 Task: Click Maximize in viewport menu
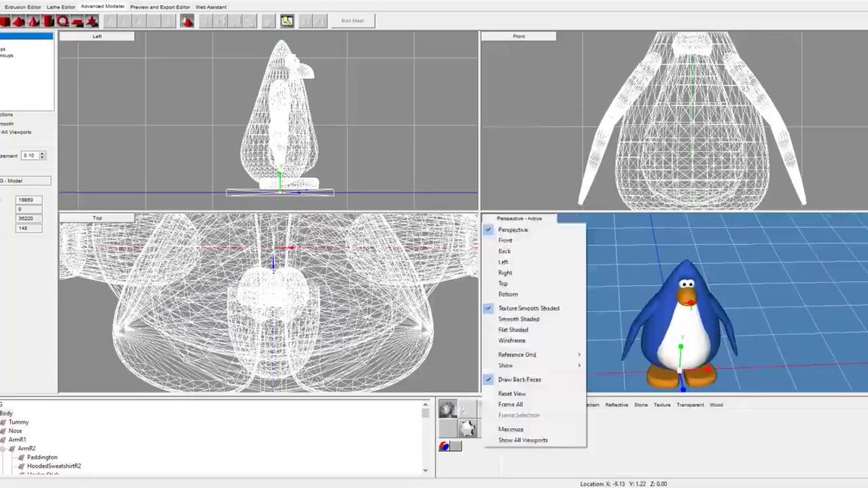[511, 429]
